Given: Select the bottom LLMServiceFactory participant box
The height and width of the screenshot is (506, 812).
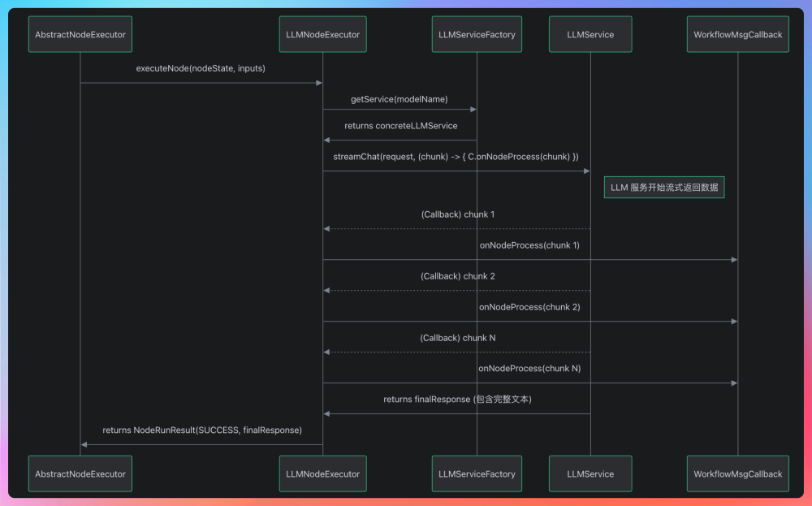Looking at the screenshot, I should coord(477,474).
